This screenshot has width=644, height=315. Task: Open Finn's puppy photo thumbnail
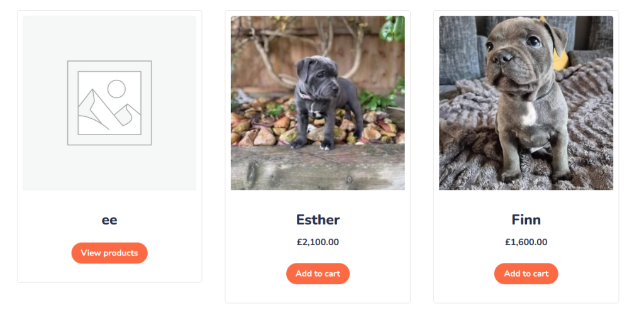(526, 102)
